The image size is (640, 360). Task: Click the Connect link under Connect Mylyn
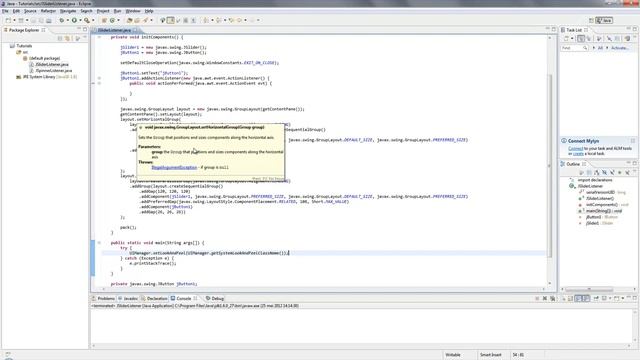(x=576, y=149)
